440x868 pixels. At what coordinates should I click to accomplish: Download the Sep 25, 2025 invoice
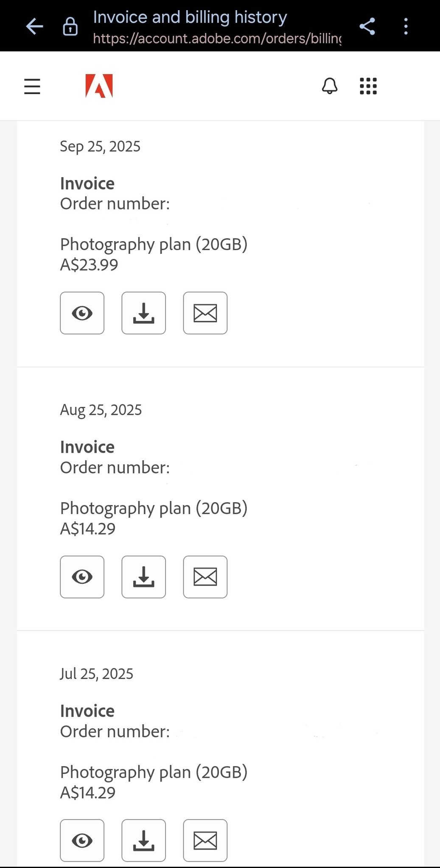(x=144, y=313)
